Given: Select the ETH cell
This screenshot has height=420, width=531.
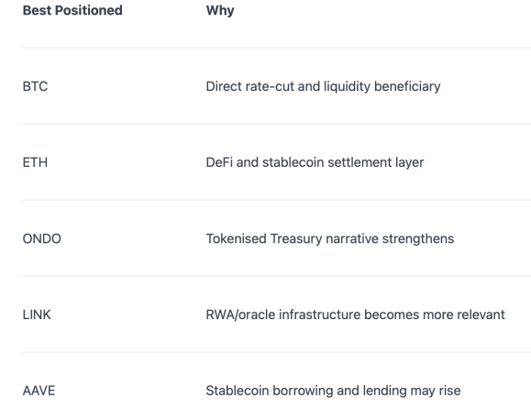Looking at the screenshot, I should (x=35, y=162).
